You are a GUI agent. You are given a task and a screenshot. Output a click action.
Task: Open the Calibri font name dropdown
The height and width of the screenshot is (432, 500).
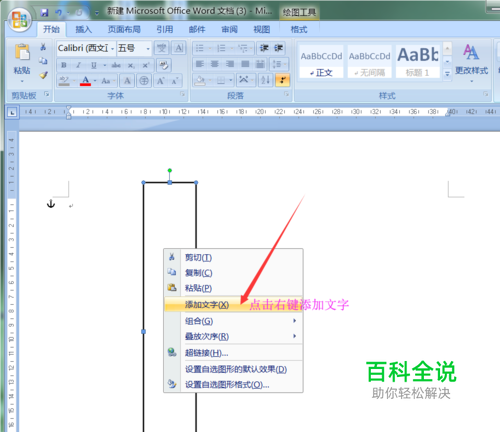pos(112,49)
